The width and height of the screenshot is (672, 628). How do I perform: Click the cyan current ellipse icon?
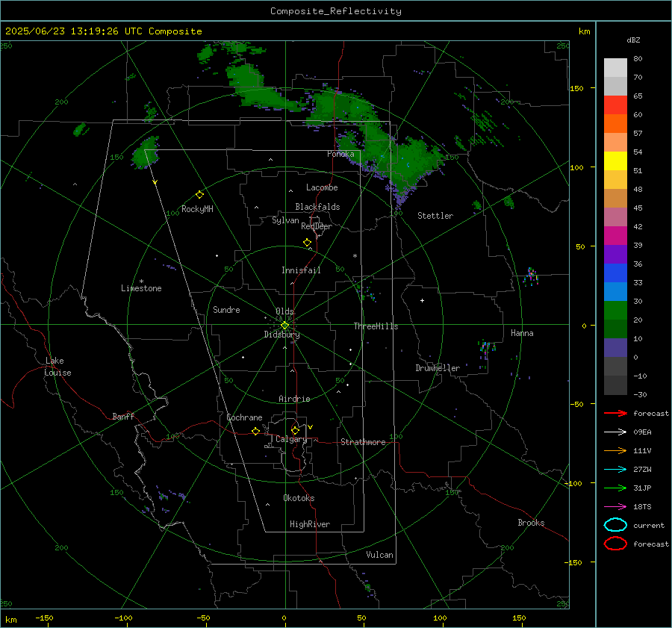click(615, 525)
